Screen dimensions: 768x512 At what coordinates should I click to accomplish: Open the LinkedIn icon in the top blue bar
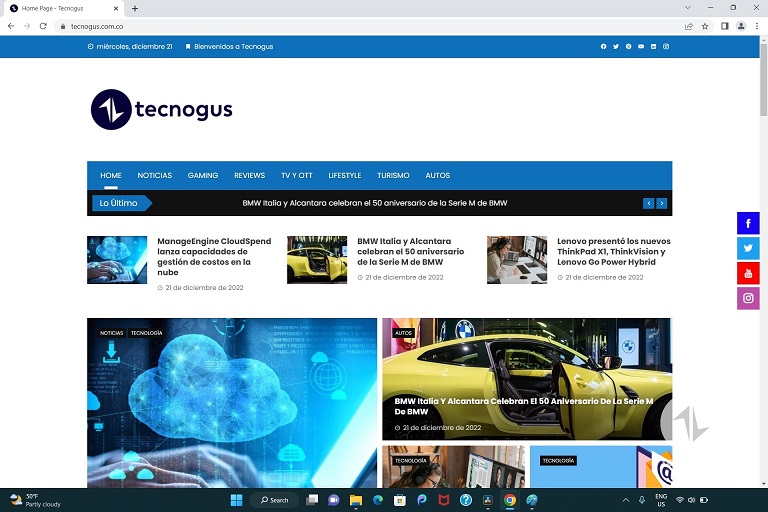[653, 47]
